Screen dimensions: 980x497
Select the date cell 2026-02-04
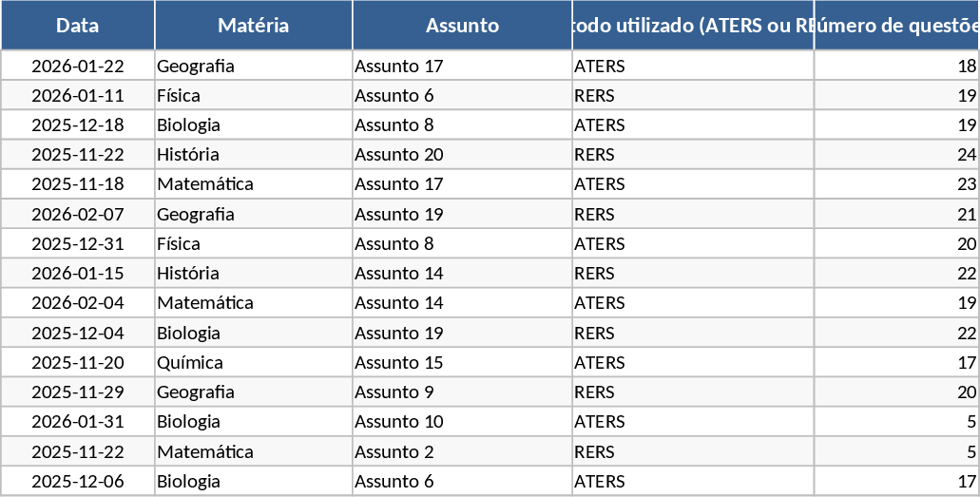point(78,302)
